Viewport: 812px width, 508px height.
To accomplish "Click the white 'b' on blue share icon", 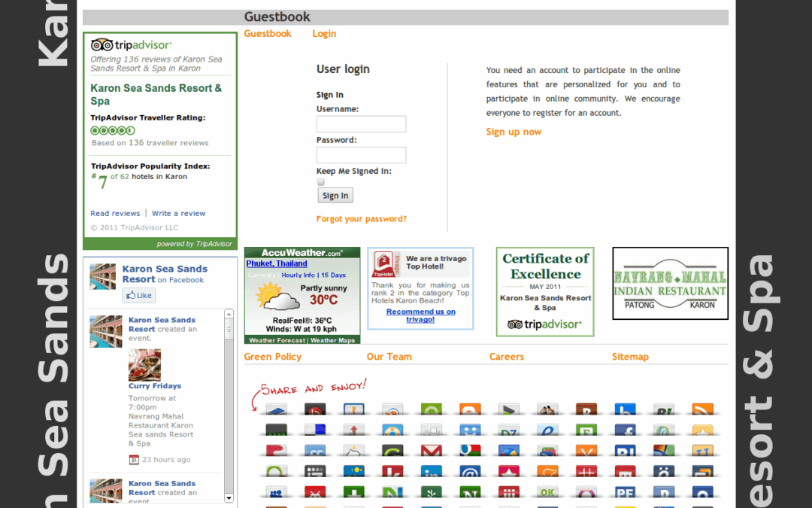I will pyautogui.click(x=625, y=409).
